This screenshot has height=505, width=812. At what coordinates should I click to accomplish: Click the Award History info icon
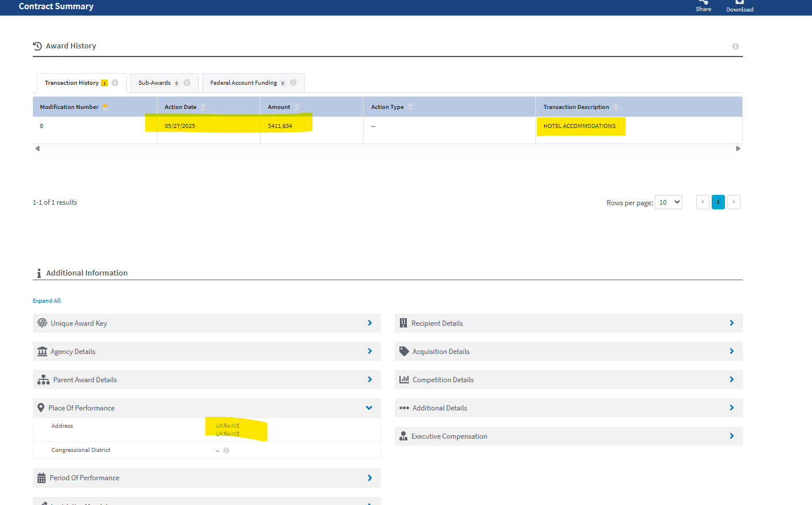coord(735,46)
